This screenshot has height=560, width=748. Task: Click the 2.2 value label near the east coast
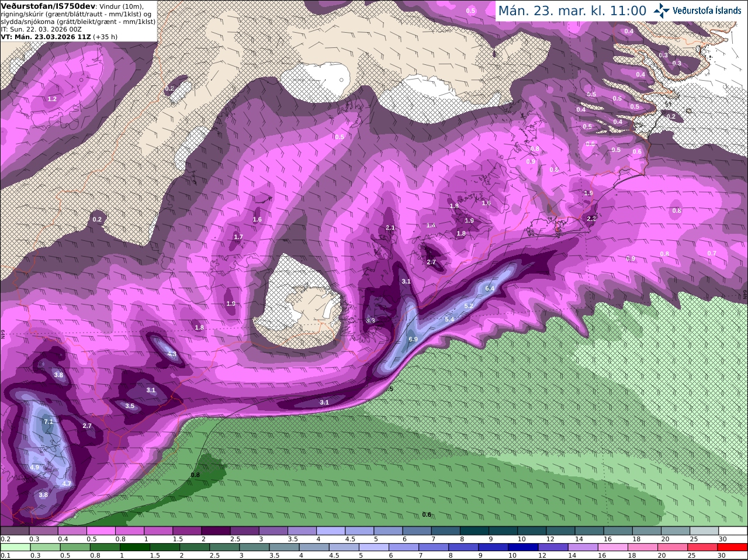tap(591, 218)
